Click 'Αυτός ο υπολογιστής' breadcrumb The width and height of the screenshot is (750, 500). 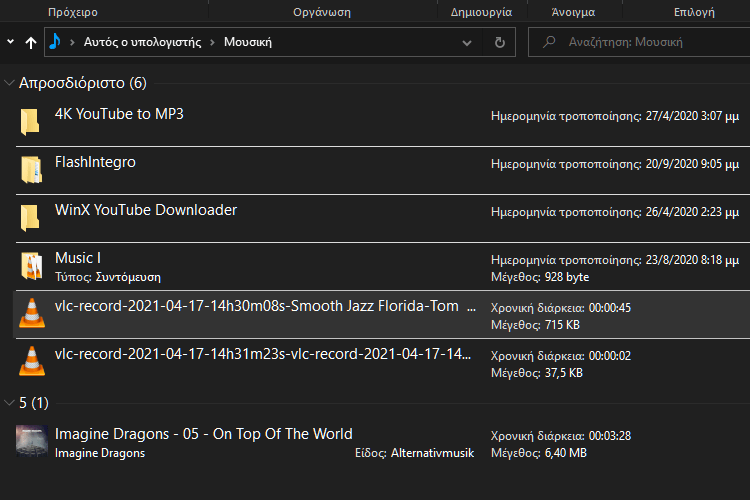tap(142, 42)
